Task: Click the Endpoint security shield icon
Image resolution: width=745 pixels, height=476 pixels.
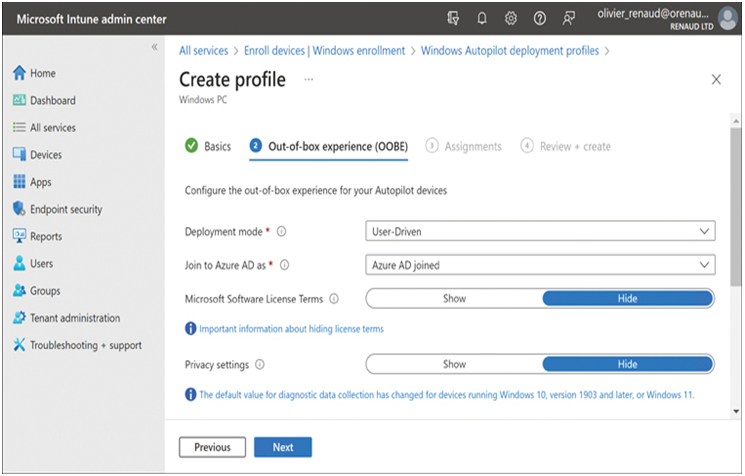Action: coord(19,209)
